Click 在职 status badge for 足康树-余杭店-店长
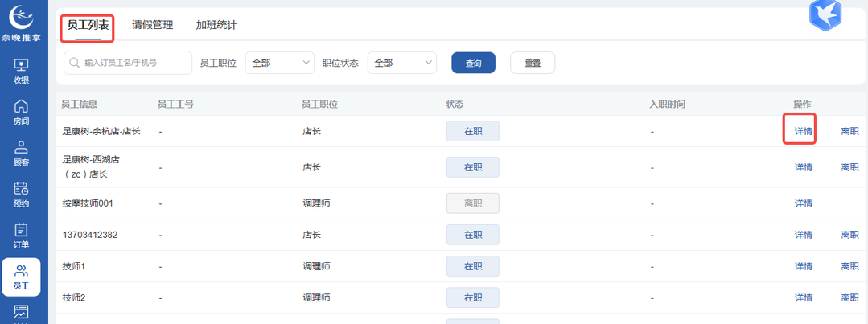The height and width of the screenshot is (324, 868). [473, 132]
